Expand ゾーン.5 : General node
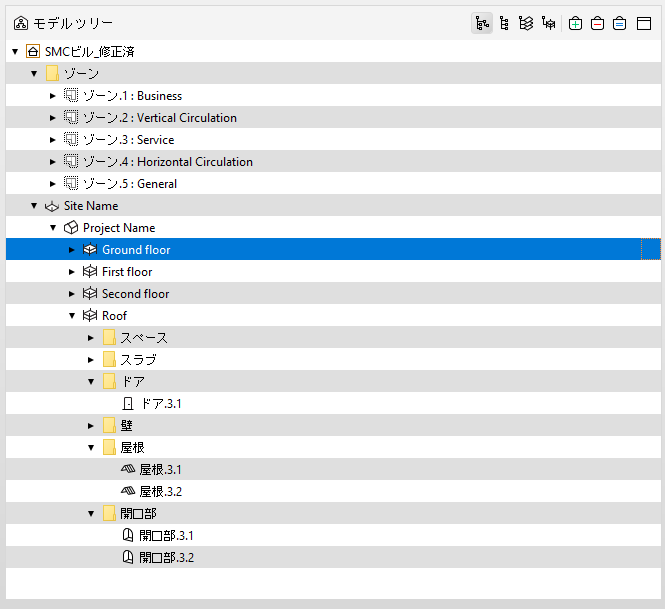 point(53,184)
